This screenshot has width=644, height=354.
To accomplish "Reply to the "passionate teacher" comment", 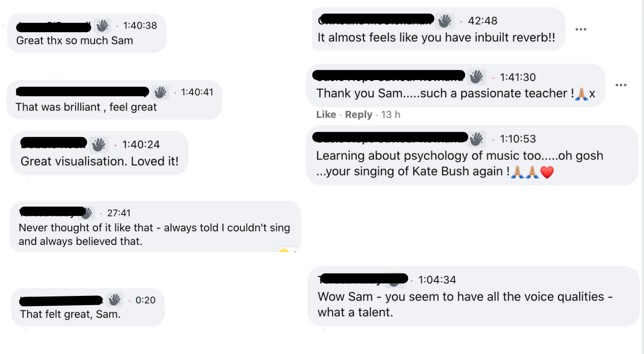I will click(359, 115).
